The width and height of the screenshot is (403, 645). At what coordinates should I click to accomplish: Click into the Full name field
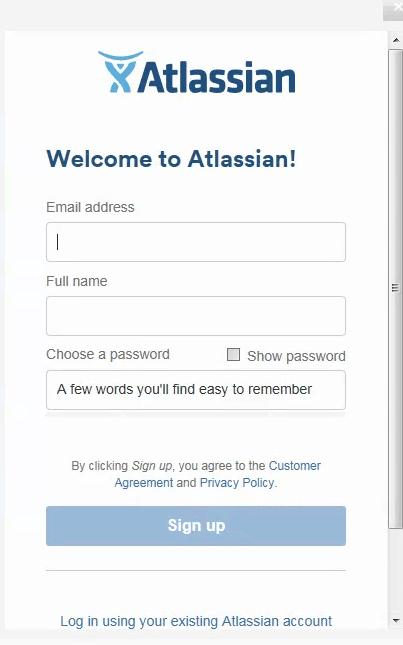pyautogui.click(x=196, y=316)
